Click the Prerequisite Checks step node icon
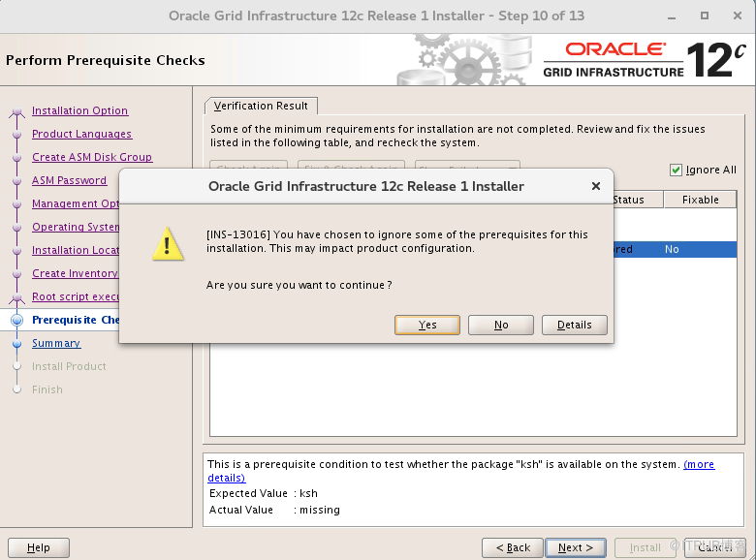This screenshot has height=560, width=756. pyautogui.click(x=16, y=320)
